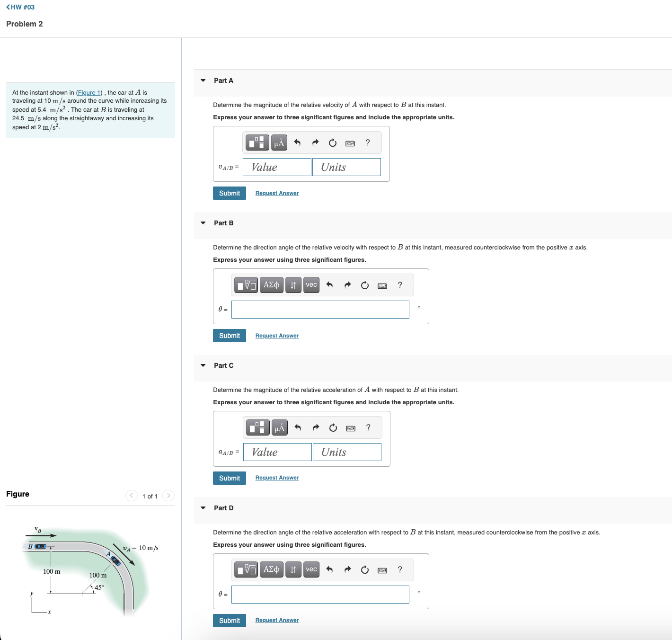
Task: Go to previous figure
Action: click(132, 496)
